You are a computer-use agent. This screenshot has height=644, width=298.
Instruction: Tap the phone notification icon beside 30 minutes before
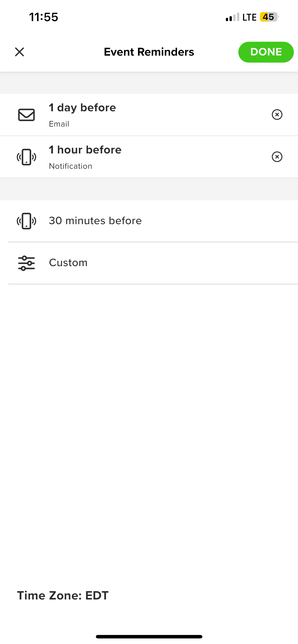pos(26,221)
